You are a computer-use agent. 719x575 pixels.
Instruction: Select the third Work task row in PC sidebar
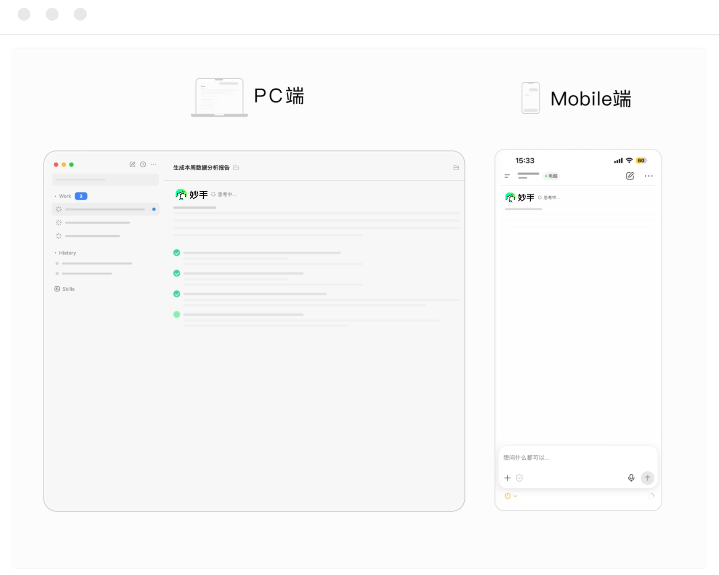(x=88, y=236)
